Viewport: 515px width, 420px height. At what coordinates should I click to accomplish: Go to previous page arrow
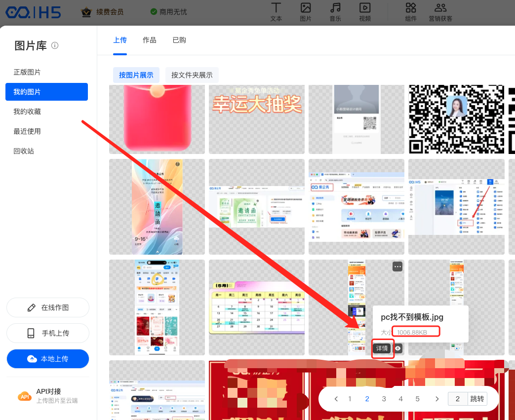[336, 399]
